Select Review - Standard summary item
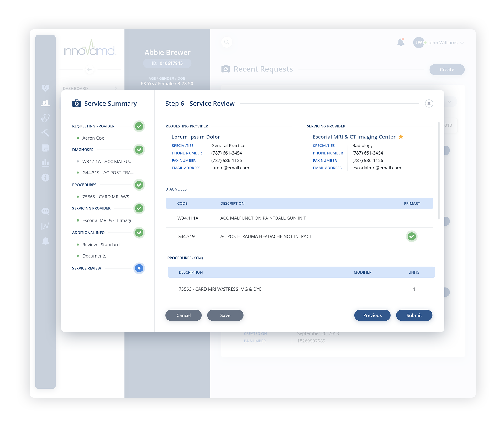This screenshot has height=427, width=504. (x=101, y=245)
